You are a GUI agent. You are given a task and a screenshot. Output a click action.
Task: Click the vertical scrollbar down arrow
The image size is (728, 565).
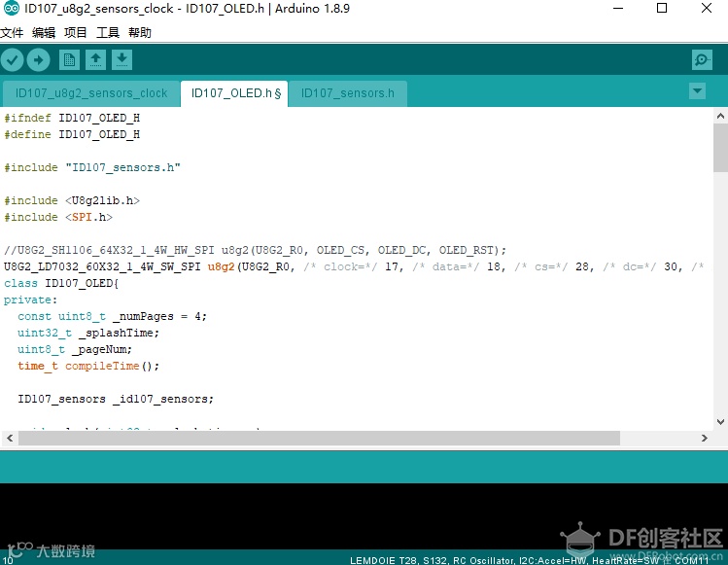pyautogui.click(x=720, y=422)
